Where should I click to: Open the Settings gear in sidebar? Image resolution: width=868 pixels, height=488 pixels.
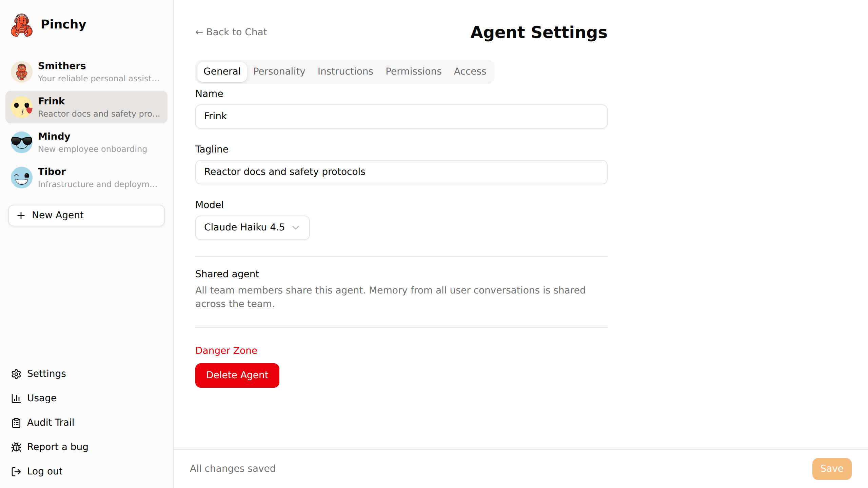[x=17, y=374]
